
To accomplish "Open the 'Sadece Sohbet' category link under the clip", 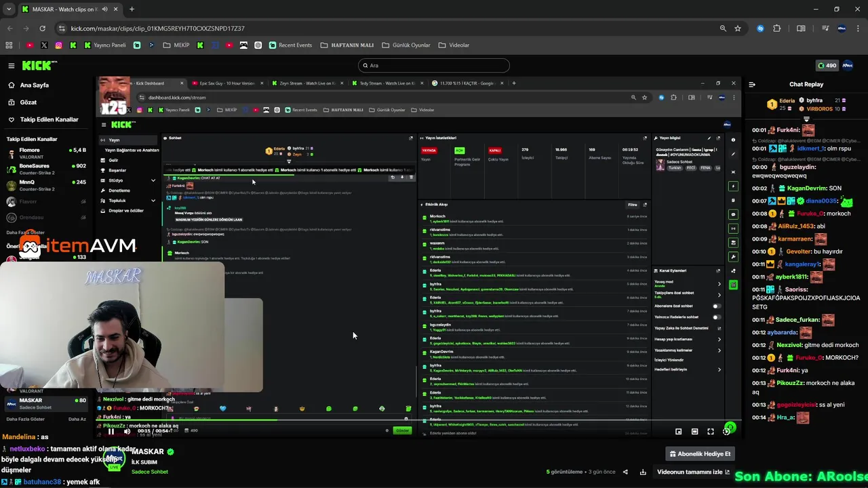I will pyautogui.click(x=149, y=472).
